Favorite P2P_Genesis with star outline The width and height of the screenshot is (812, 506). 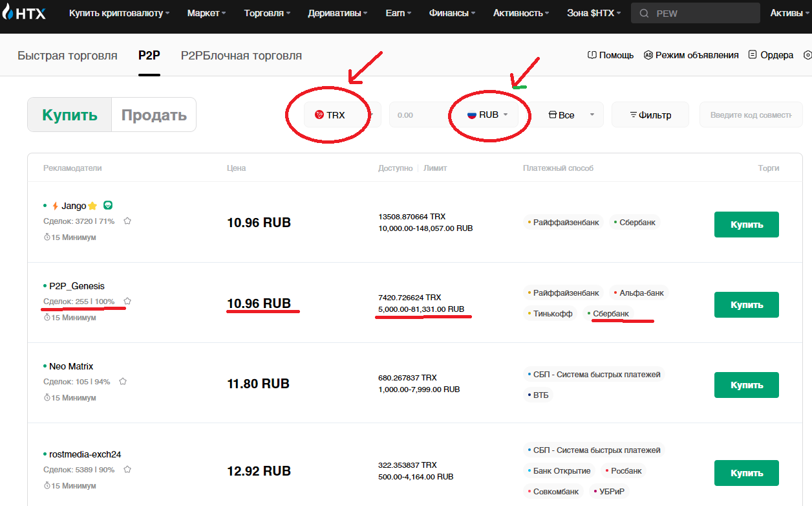coord(127,301)
